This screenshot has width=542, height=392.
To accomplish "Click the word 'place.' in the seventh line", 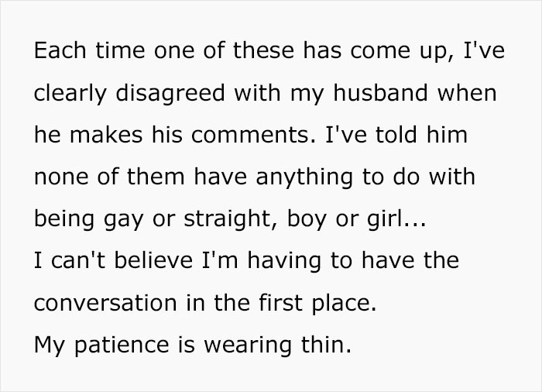I will coord(344,304).
